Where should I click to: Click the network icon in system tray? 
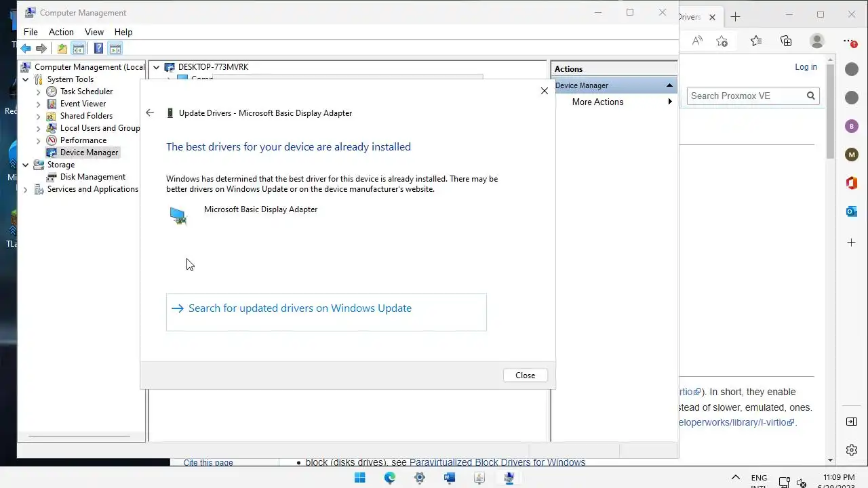click(784, 483)
